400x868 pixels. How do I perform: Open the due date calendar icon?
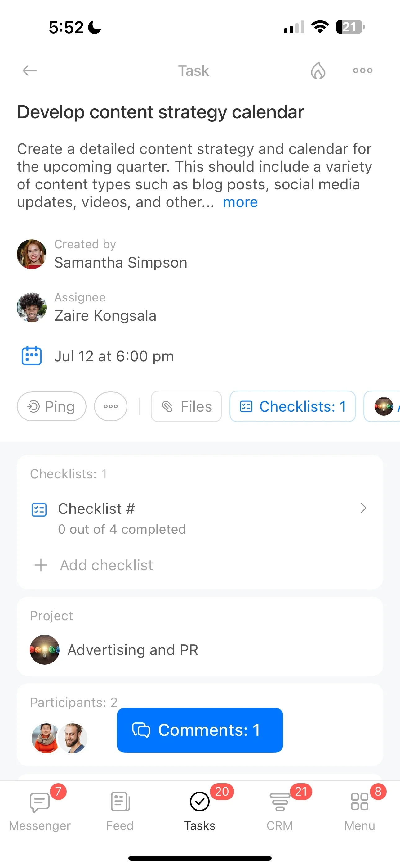tap(32, 356)
